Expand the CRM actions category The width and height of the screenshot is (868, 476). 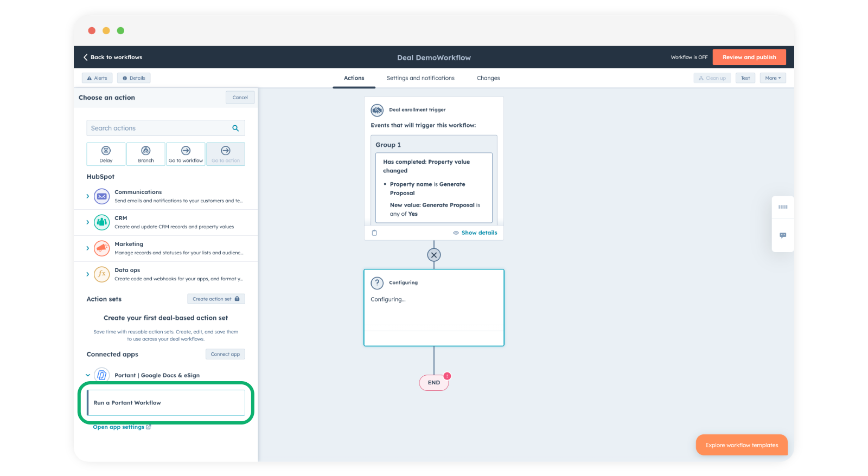(x=88, y=222)
